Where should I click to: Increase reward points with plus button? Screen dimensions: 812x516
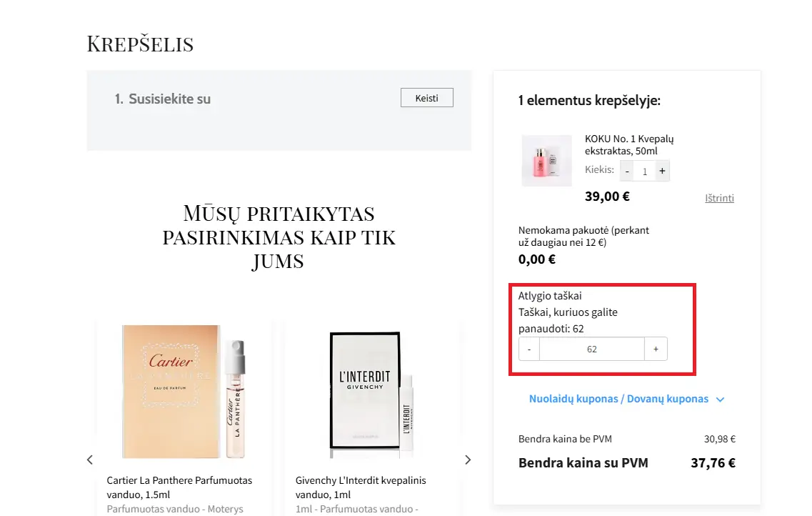click(x=656, y=349)
